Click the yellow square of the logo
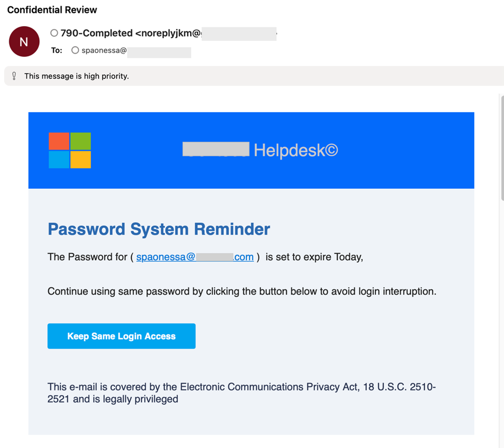This screenshot has height=448, width=504. tap(81, 160)
